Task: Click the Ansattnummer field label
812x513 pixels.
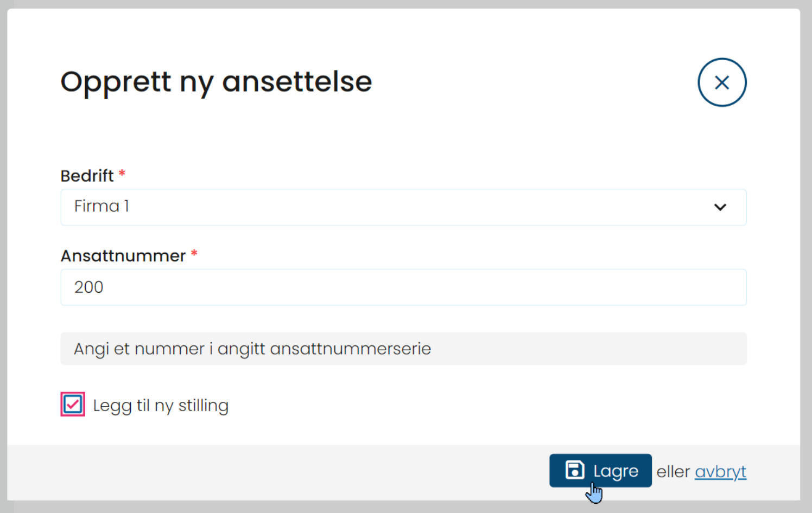Action: coord(123,255)
